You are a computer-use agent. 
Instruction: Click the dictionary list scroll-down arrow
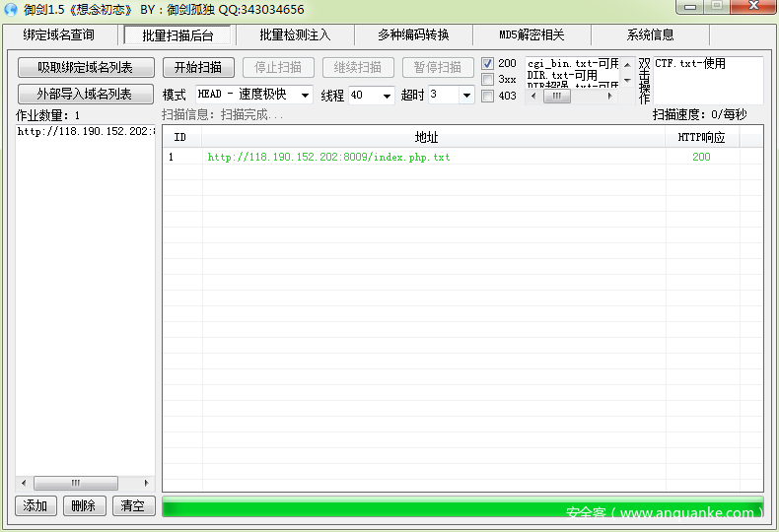pos(627,80)
